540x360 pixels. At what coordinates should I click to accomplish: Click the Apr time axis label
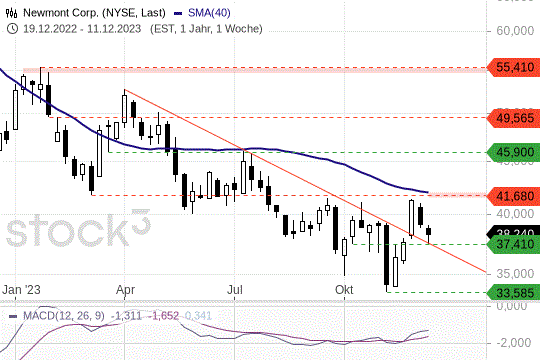tap(125, 290)
